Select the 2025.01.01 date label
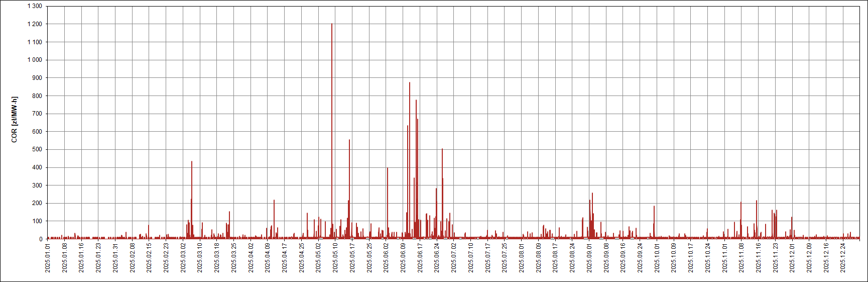The height and width of the screenshot is (282, 868). [x=48, y=258]
